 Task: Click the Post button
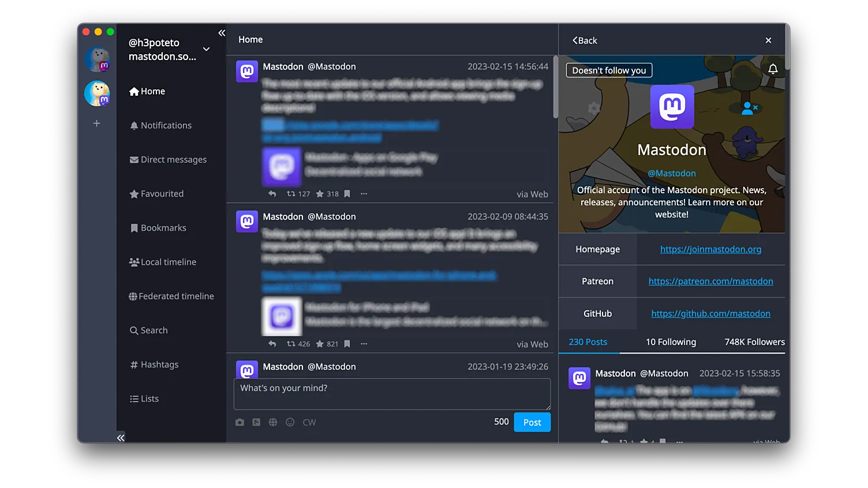(x=532, y=422)
